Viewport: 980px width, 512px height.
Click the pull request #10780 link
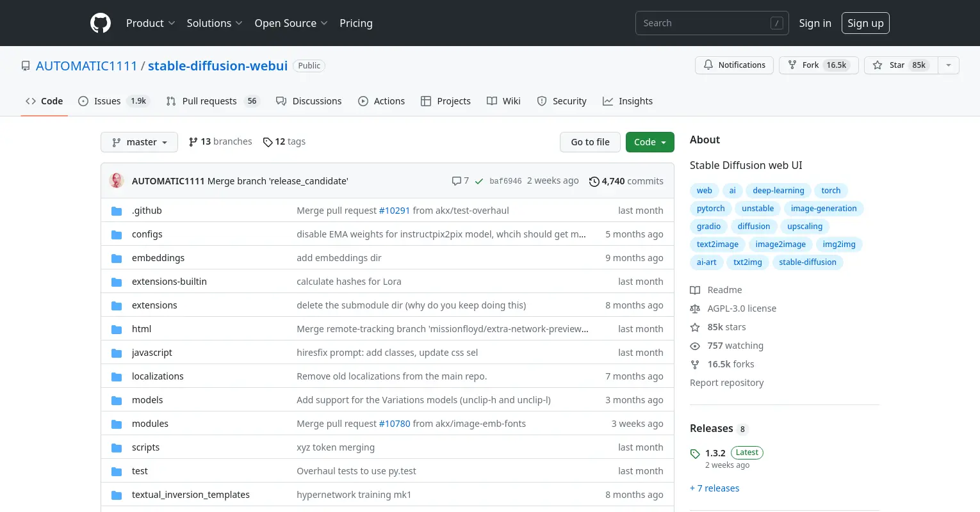point(394,424)
